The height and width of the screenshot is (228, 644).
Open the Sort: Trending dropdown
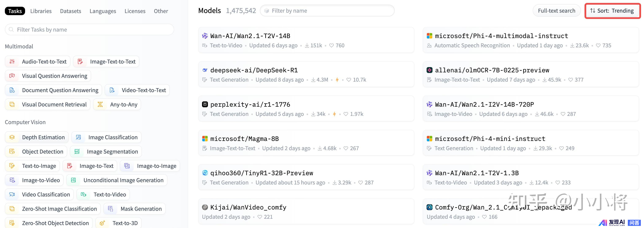(612, 11)
